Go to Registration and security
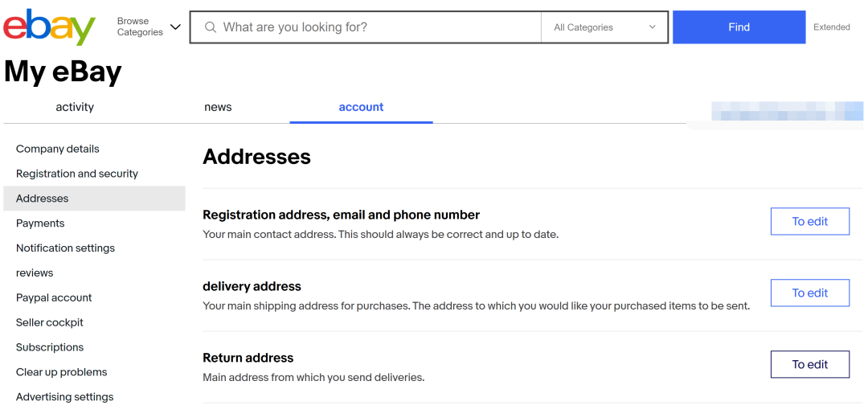Image resolution: width=868 pixels, height=414 pixels. (x=77, y=174)
